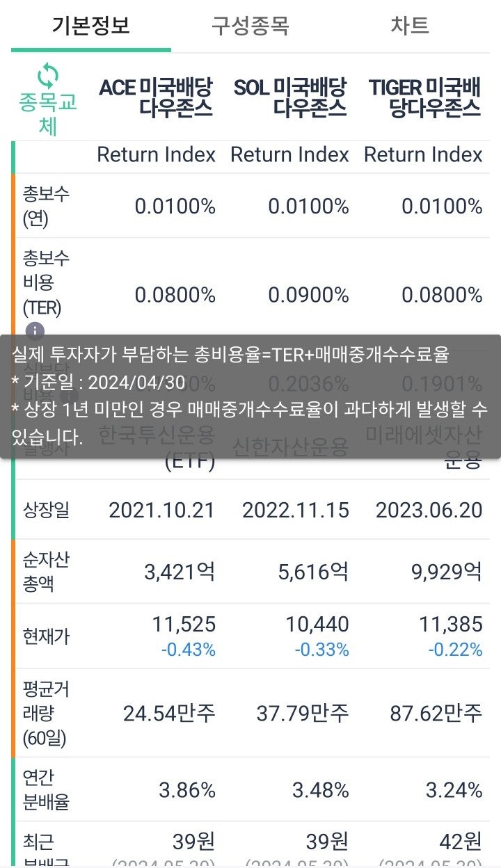The height and width of the screenshot is (868, 501).
Task: Select the 기본정보 tab
Action: coord(91,26)
